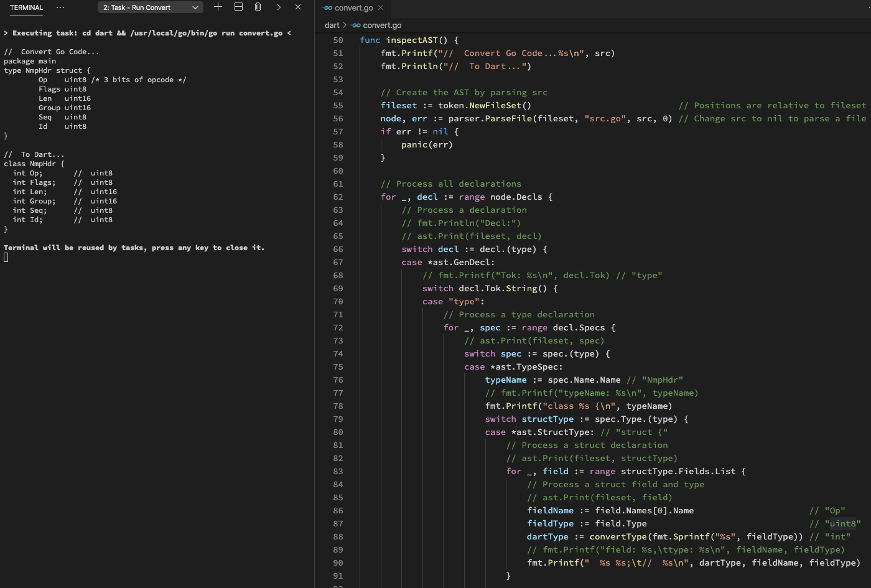
Task: Close the convert.go editor tab
Action: 381,7
